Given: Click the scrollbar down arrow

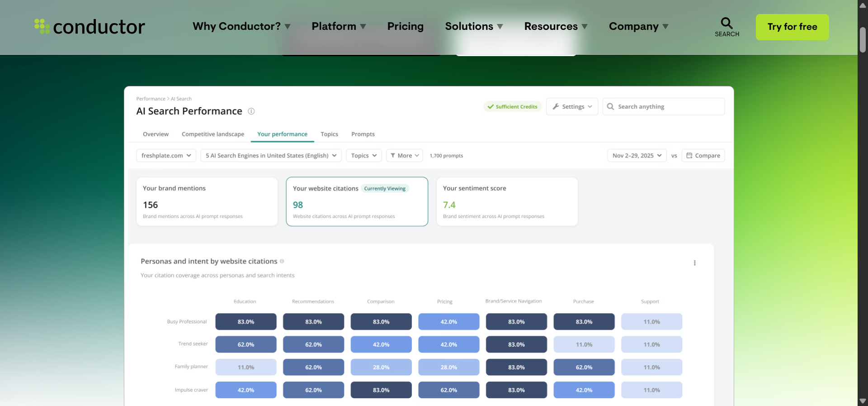Looking at the screenshot, I should click(863, 401).
